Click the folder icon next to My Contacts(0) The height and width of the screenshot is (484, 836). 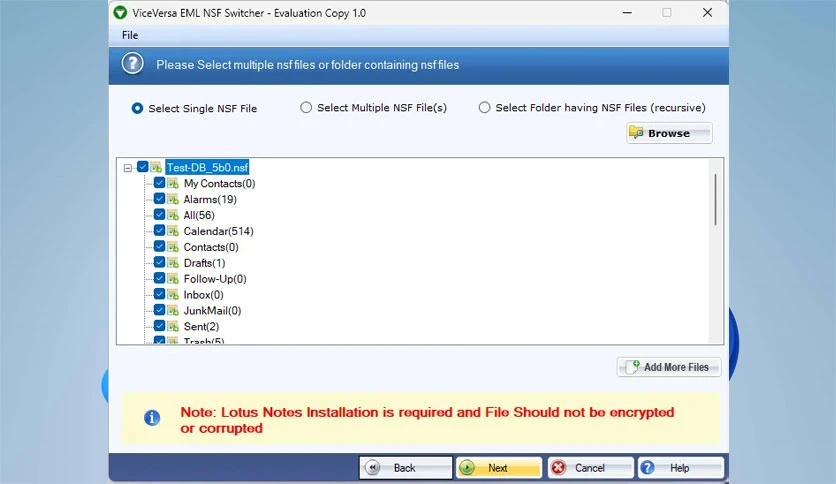pos(173,183)
